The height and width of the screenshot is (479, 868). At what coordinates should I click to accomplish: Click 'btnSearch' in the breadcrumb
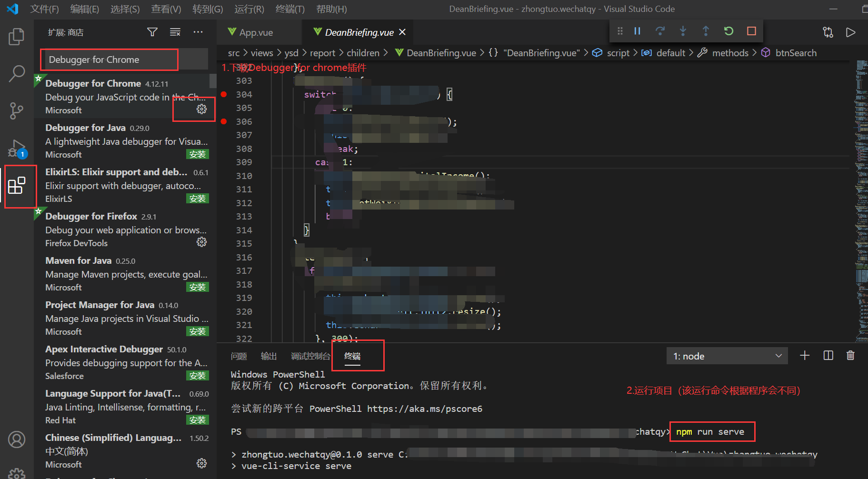click(x=796, y=53)
